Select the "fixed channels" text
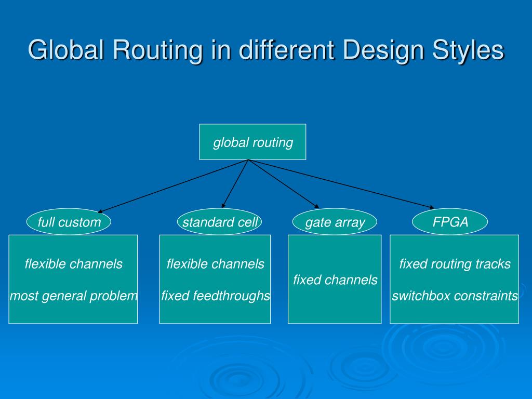The image size is (532, 399). pyautogui.click(x=335, y=280)
